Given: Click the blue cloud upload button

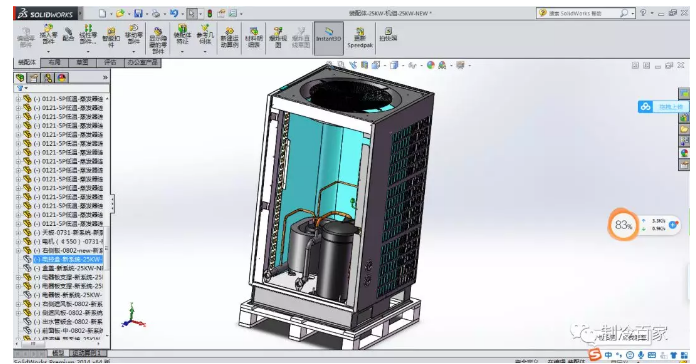Looking at the screenshot, I should click(662, 107).
